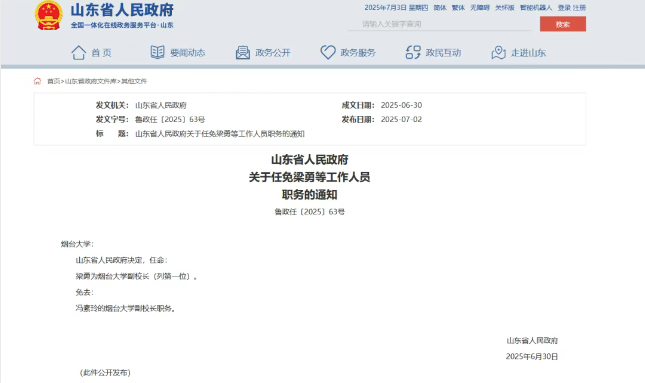Open the 政民互动 navigation menu item
The width and height of the screenshot is (645, 383).
click(x=443, y=53)
